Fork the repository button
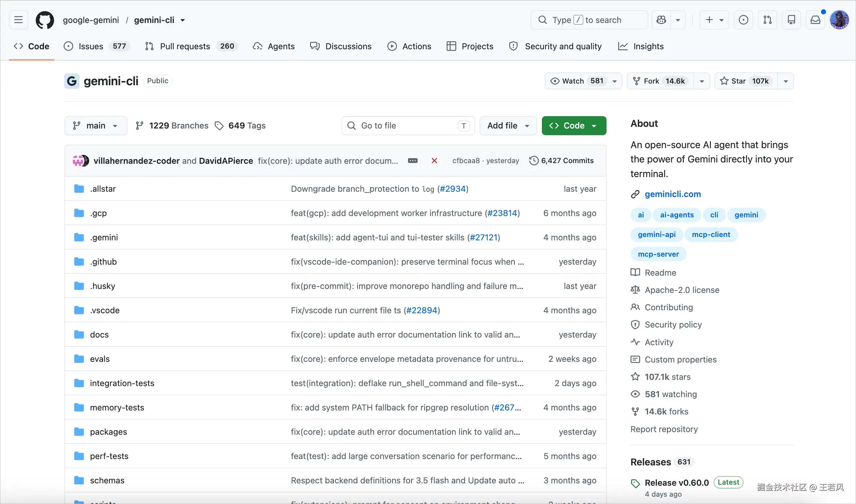 tap(660, 81)
